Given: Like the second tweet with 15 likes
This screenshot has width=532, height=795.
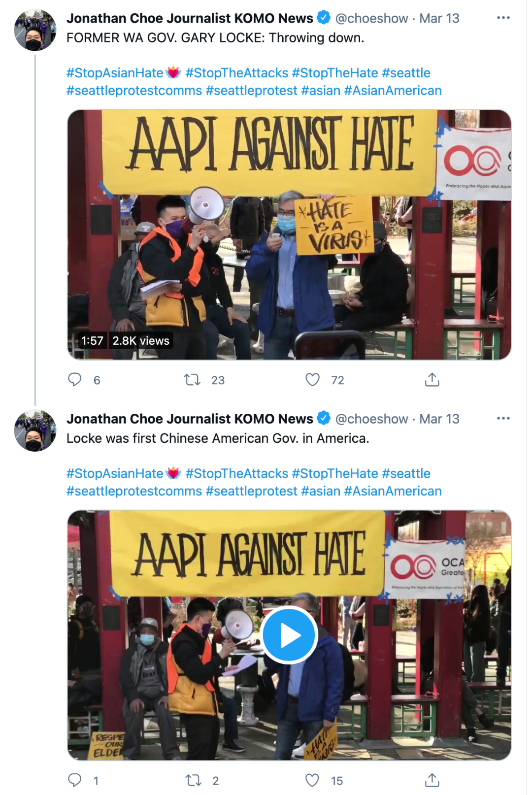Looking at the screenshot, I should click(x=312, y=780).
